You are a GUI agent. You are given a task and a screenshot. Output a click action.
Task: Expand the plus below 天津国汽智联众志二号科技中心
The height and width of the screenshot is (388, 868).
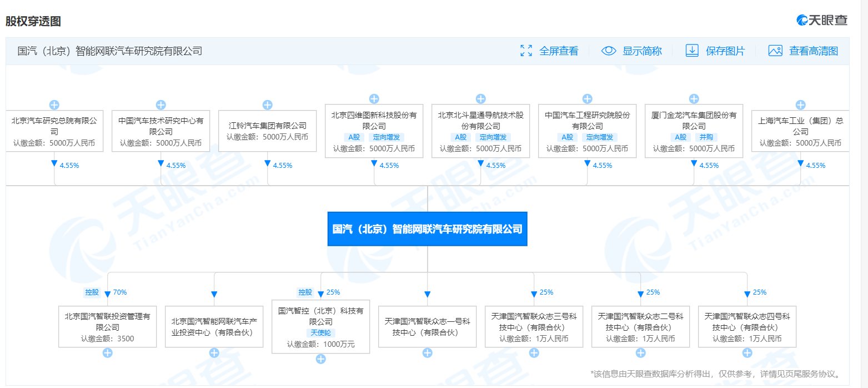click(x=641, y=353)
